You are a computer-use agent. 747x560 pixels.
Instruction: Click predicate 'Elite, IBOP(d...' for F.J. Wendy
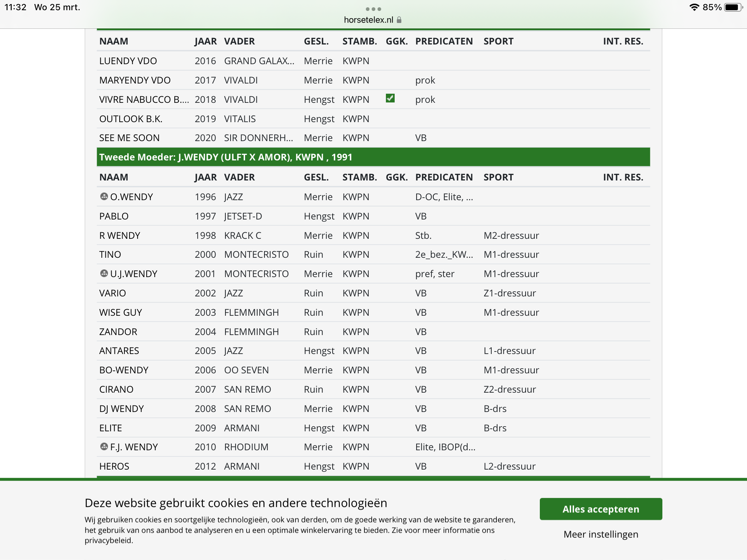click(445, 447)
